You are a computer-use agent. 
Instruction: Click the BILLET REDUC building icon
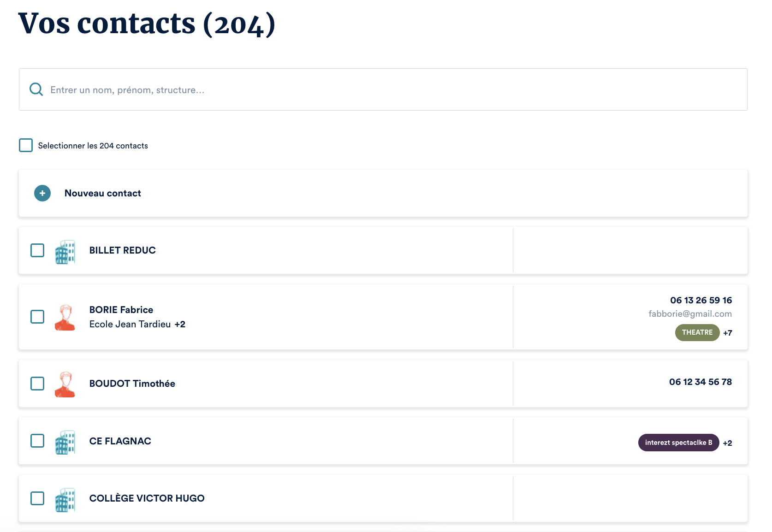65,251
